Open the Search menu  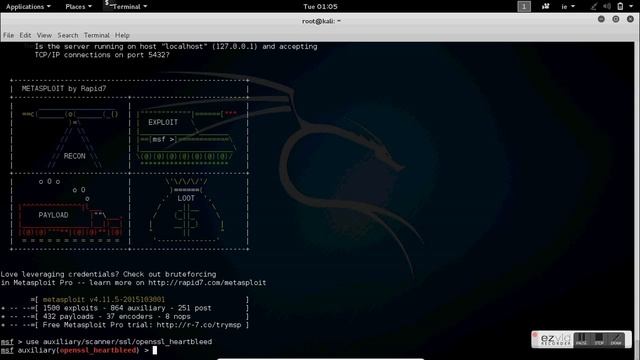[68, 35]
